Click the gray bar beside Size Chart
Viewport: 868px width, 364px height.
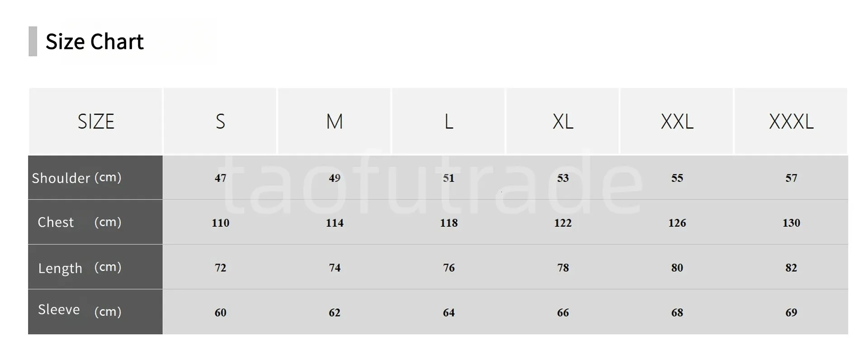(33, 41)
